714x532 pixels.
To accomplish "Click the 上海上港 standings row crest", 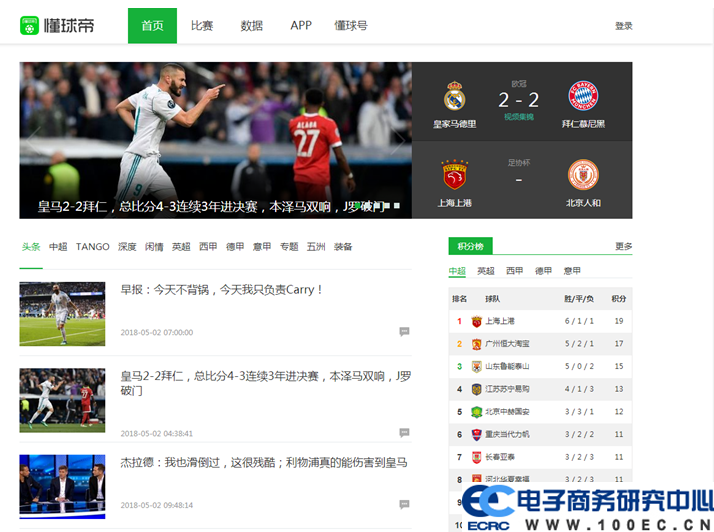I will pyautogui.click(x=476, y=321).
